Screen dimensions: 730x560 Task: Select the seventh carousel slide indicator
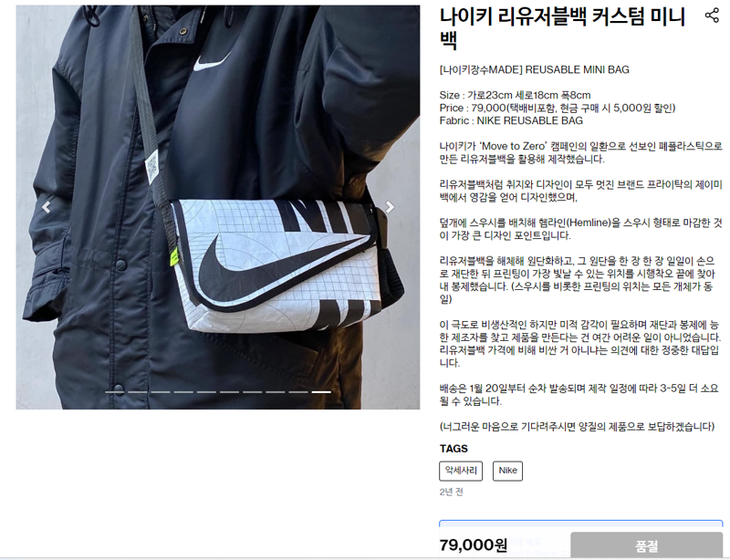253,392
